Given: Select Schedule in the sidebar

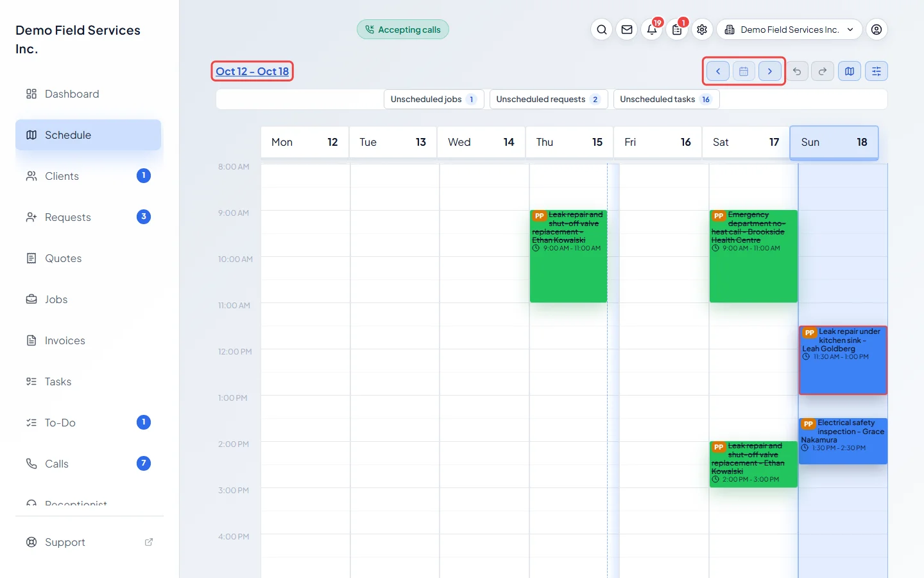Looking at the screenshot, I should click(89, 135).
